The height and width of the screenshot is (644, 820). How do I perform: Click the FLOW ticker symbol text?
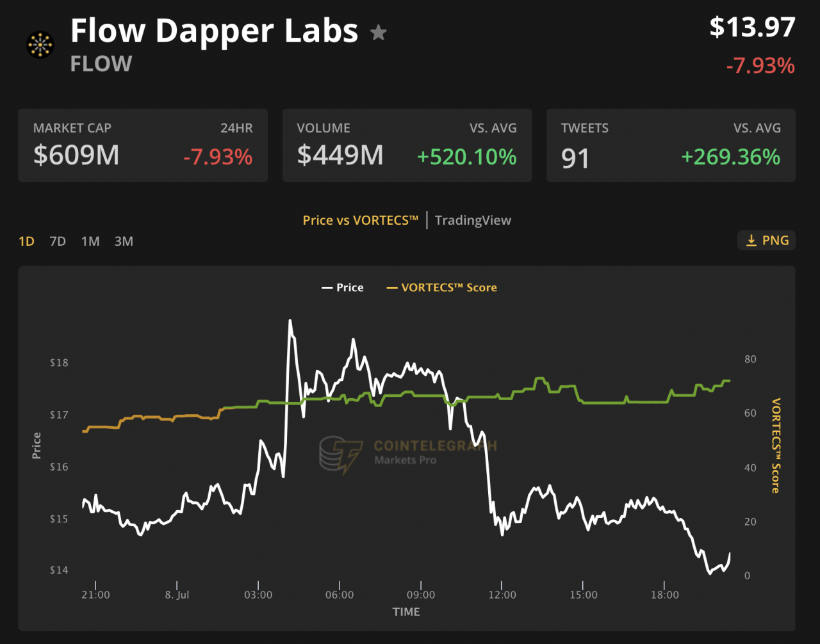pos(101,63)
